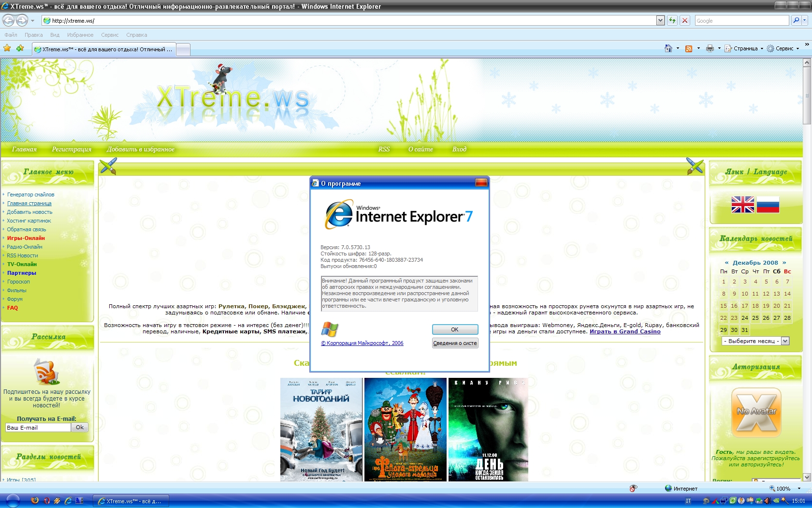812x508 pixels.
Task: Click OK in the О программе dialog
Action: [455, 329]
